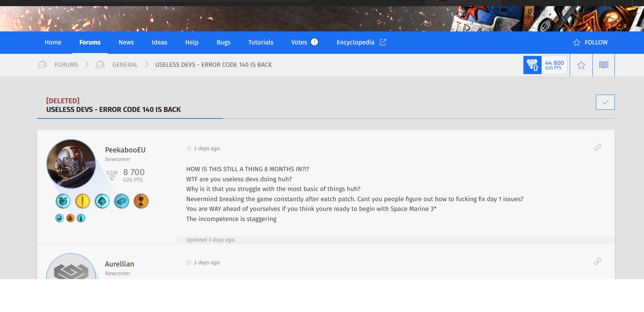Click PeekabooEU's avatar image
This screenshot has height=312, width=644.
pyautogui.click(x=71, y=164)
